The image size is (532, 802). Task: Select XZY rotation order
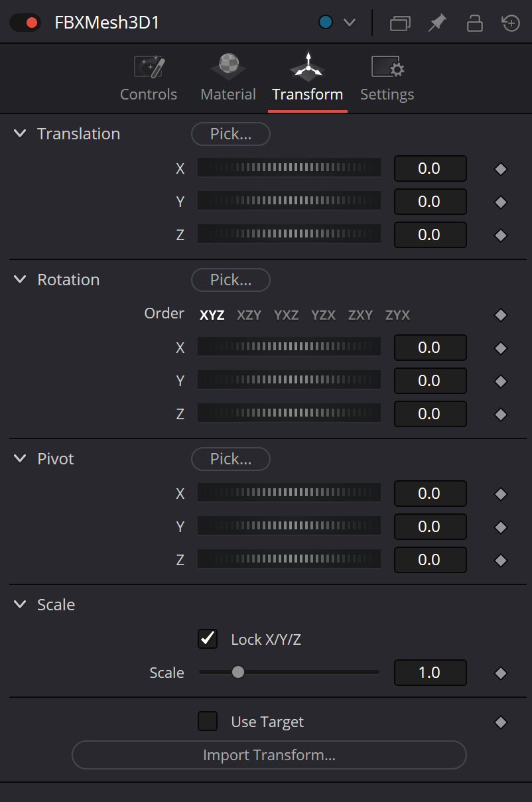pyautogui.click(x=249, y=315)
